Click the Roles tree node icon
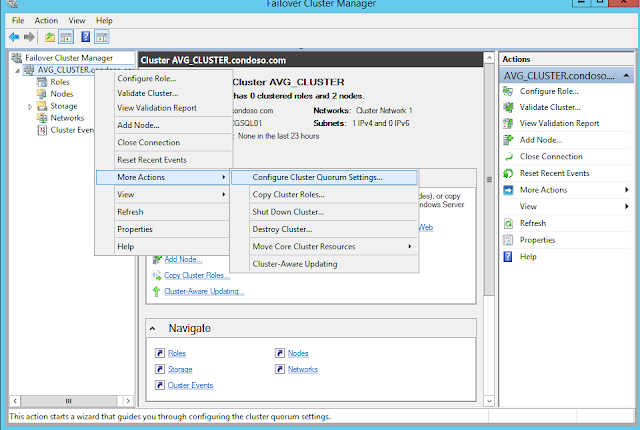Viewport: 640px width, 430px height. tap(42, 82)
